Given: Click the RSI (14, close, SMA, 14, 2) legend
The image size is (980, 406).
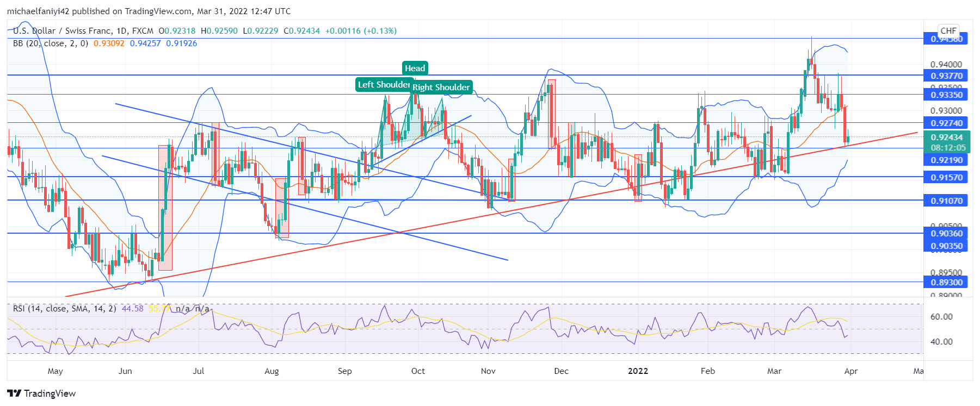Looking at the screenshot, I should (x=65, y=309).
